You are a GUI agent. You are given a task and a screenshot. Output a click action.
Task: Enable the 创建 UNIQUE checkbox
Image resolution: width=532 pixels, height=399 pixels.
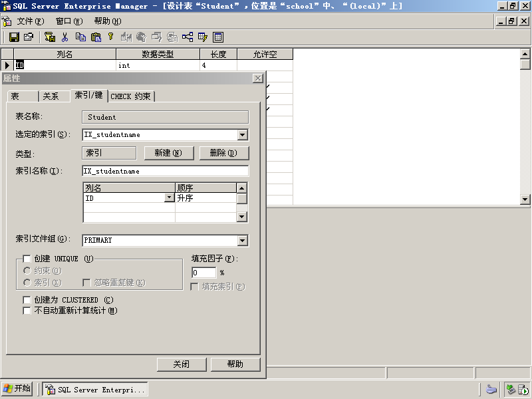point(27,259)
